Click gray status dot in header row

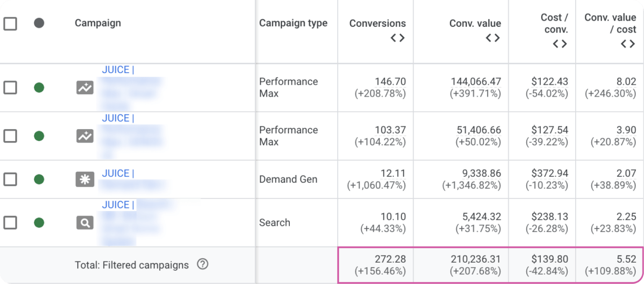click(x=39, y=23)
